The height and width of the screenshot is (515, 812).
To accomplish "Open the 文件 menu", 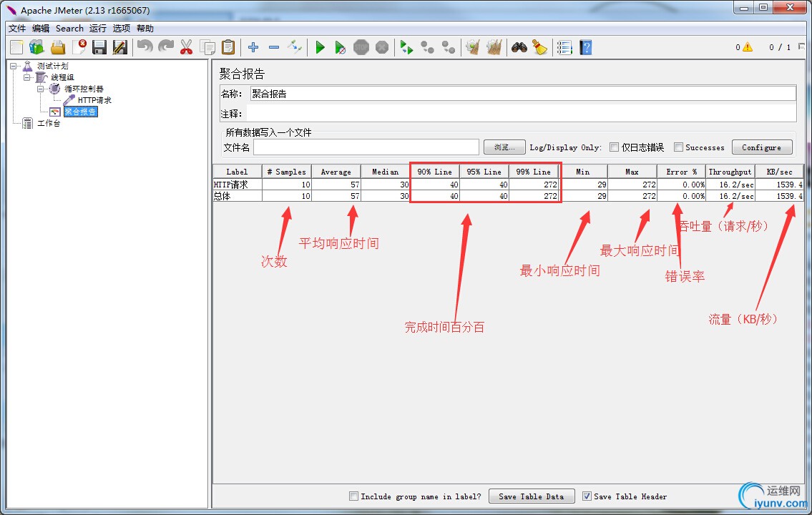I will click(x=17, y=28).
